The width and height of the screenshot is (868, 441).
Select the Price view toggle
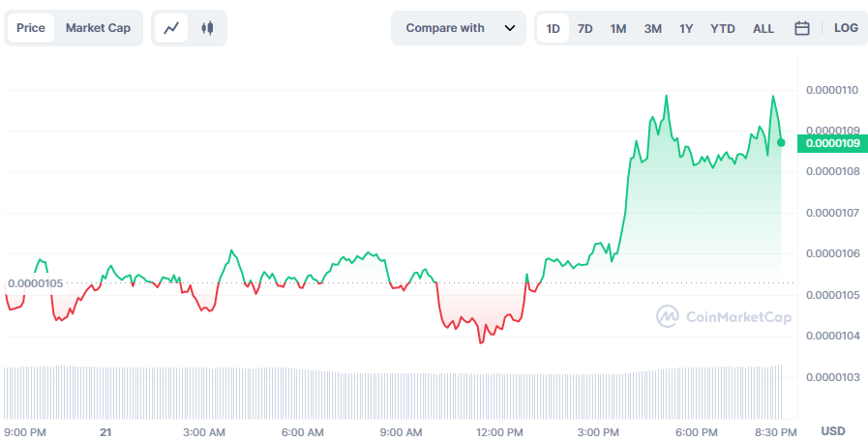click(31, 28)
